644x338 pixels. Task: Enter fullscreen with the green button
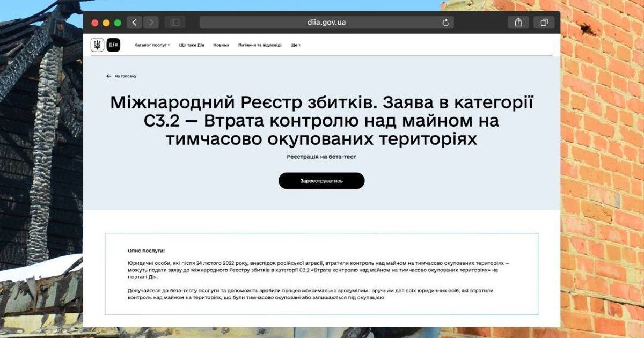point(118,23)
